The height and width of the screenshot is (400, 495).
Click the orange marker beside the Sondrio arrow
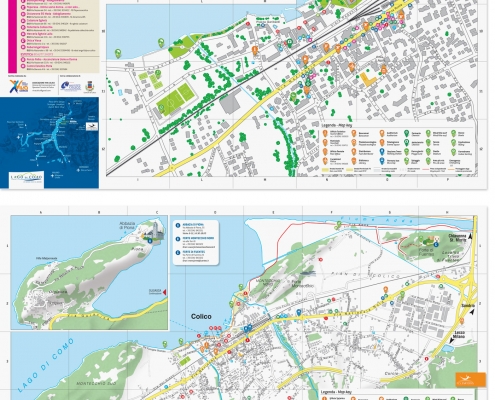[x=462, y=321]
